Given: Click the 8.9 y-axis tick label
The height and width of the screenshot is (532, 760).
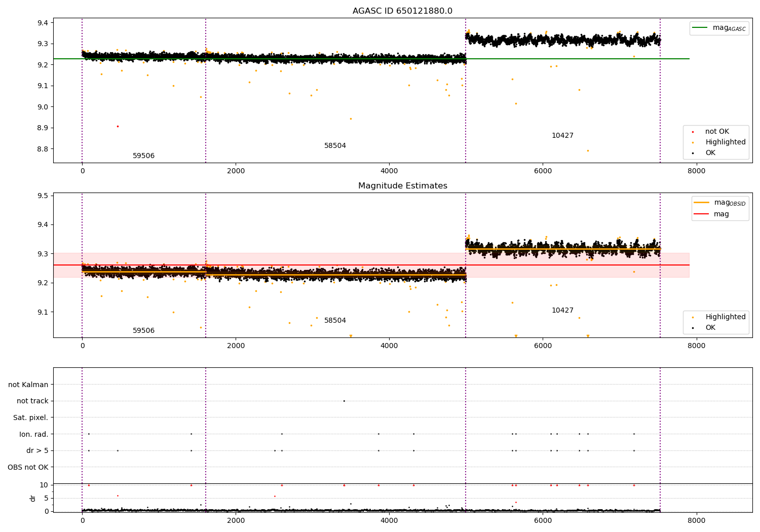Looking at the screenshot, I should pos(43,128).
